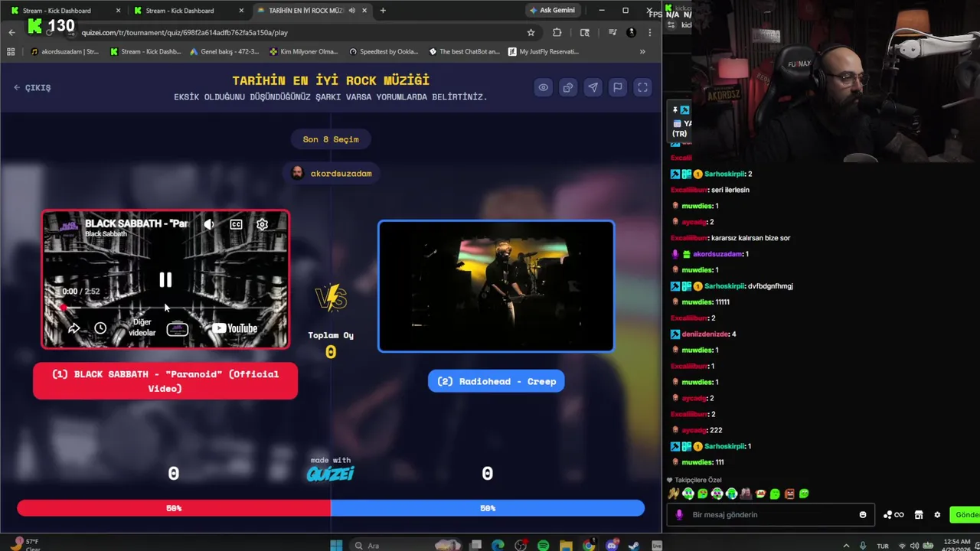The image size is (980, 551).
Task: Open a new browser tab
Action: click(x=383, y=11)
